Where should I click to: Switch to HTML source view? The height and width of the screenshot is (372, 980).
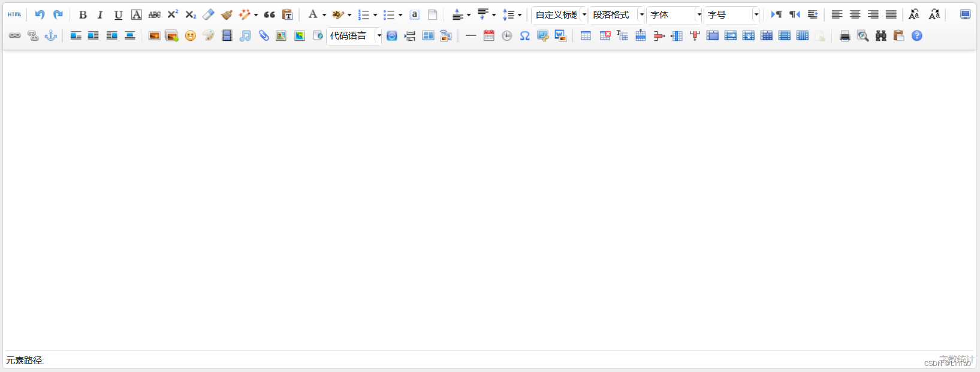[14, 14]
